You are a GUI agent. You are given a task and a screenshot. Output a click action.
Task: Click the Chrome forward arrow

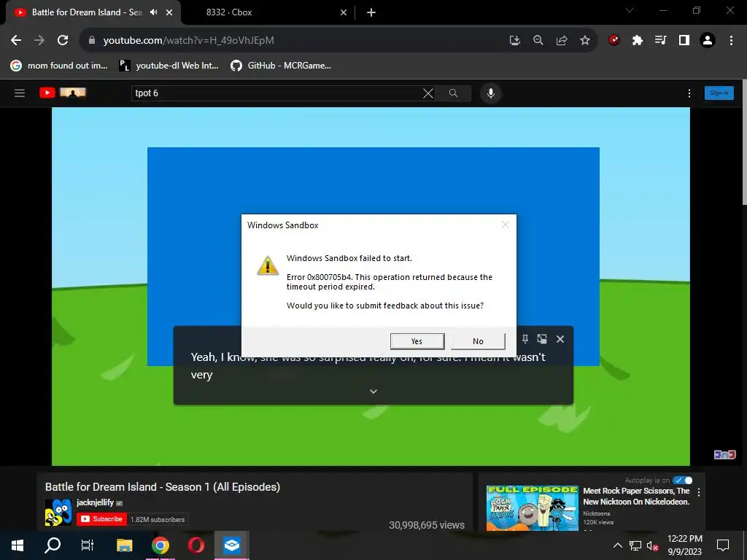[x=39, y=41]
